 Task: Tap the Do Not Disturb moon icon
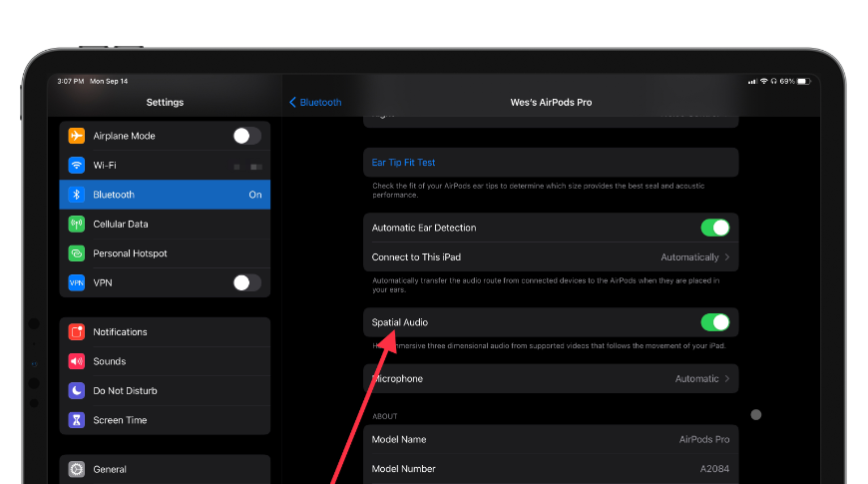77,391
